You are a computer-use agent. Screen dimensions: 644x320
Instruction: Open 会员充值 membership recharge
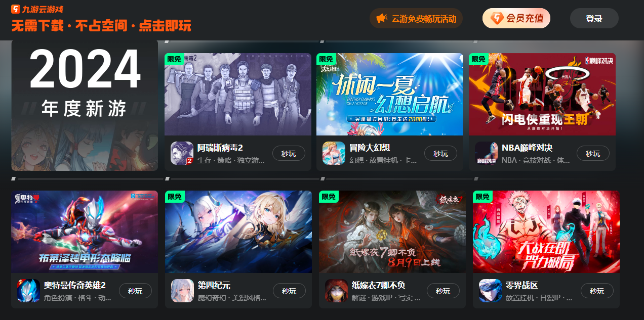coord(516,18)
